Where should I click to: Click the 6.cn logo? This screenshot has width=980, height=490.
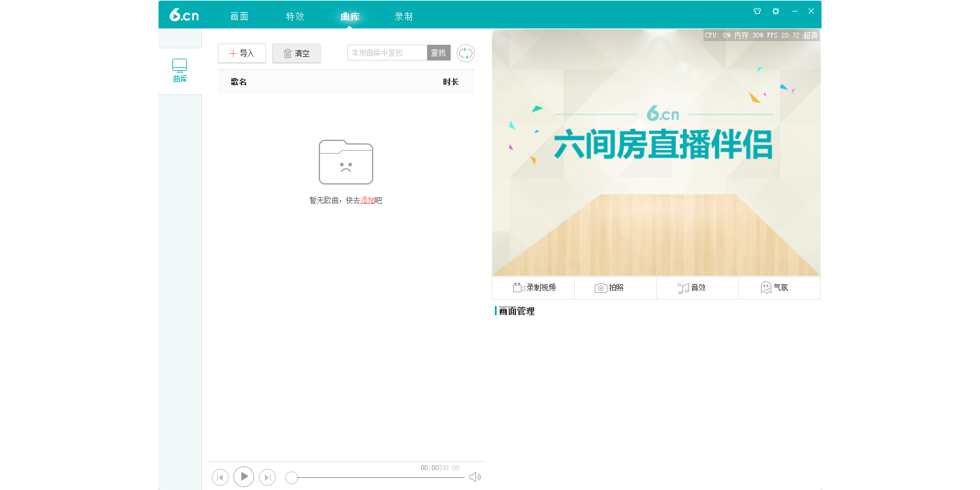click(184, 15)
